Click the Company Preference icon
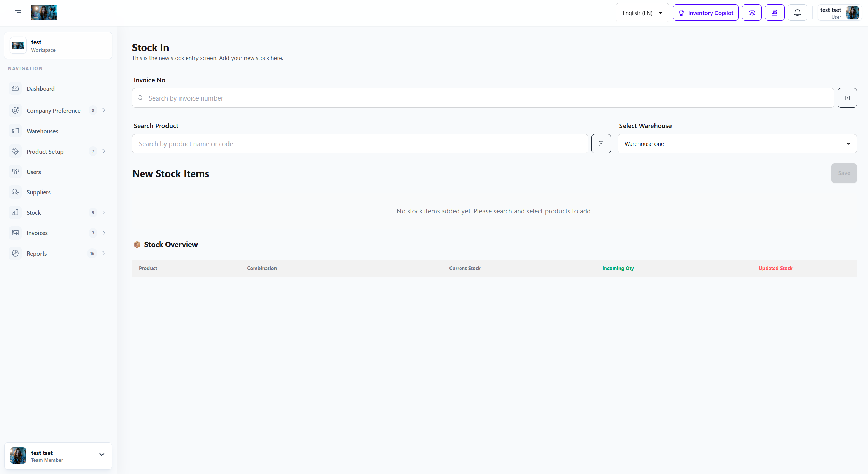Viewport: 868px width, 474px height. (15, 110)
